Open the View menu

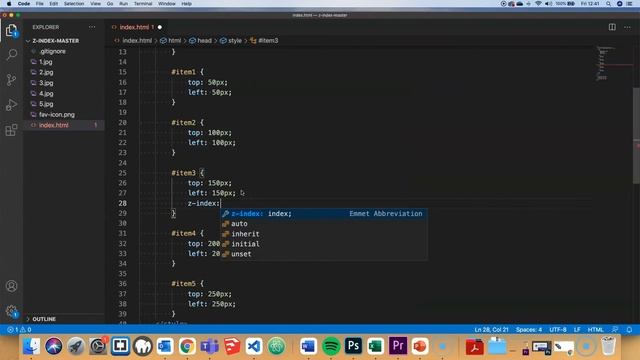[x=96, y=4]
